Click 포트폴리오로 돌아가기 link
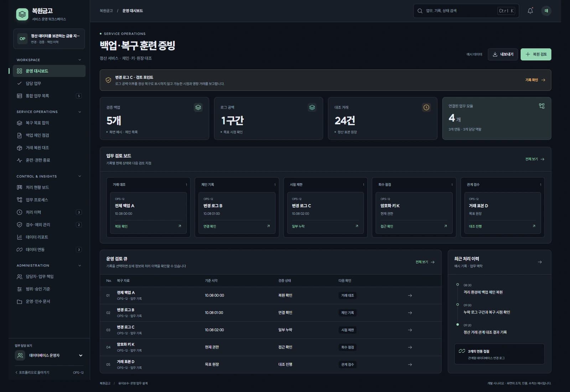 coord(32,372)
